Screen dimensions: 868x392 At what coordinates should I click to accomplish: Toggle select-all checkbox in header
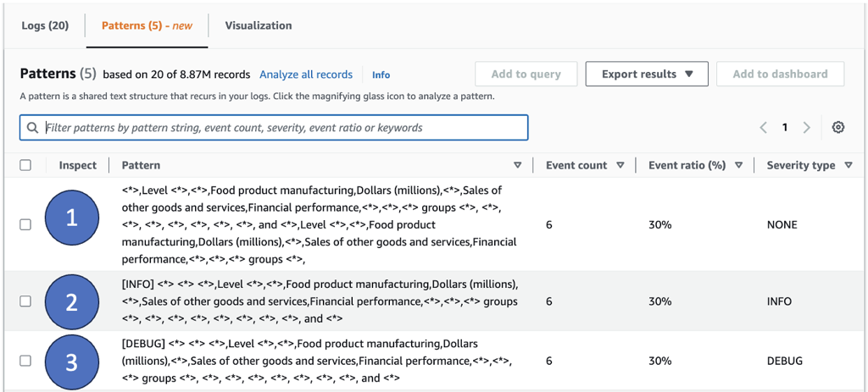click(25, 165)
